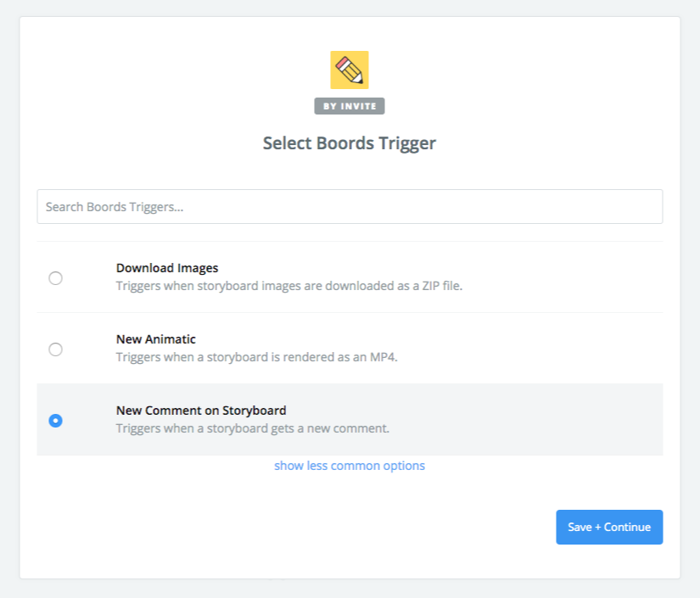The width and height of the screenshot is (700, 598).
Task: Click the Save + Continue button
Action: 609,527
